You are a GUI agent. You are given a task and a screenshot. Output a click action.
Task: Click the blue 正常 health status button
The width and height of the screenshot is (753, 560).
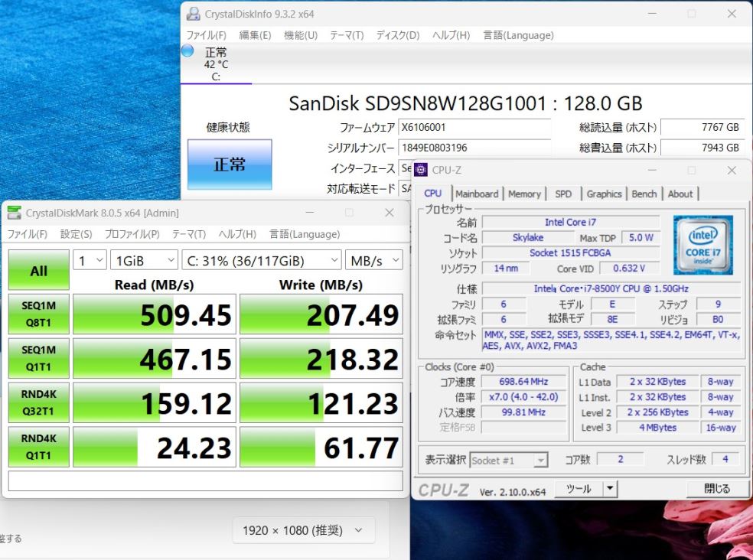pos(230,164)
